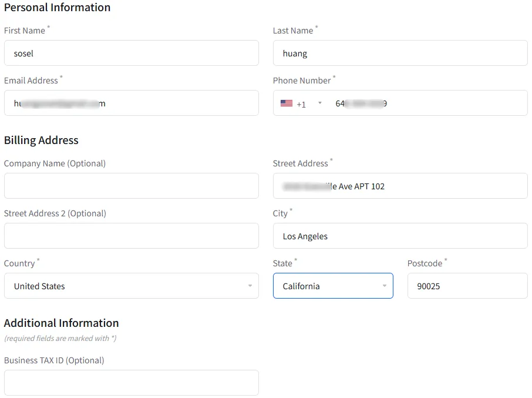Viewport: 532px width, 398px height.
Task: Click the Postcode field with 90025
Action: click(467, 286)
